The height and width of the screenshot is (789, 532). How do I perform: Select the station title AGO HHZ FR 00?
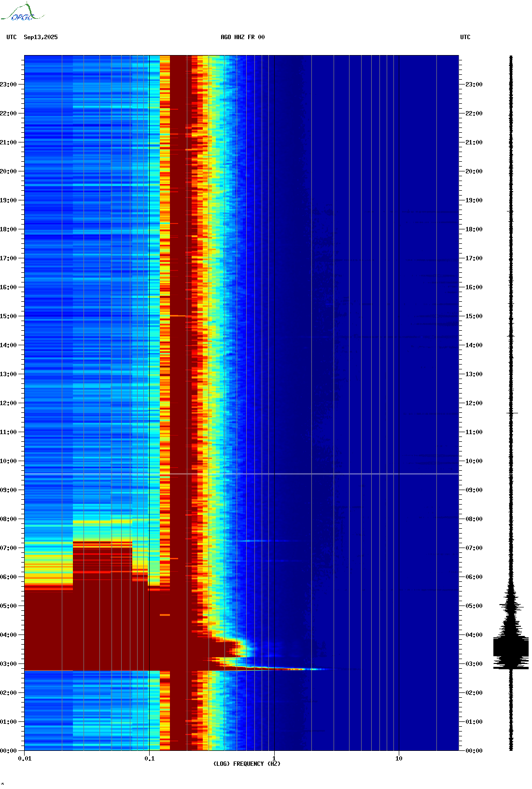243,37
